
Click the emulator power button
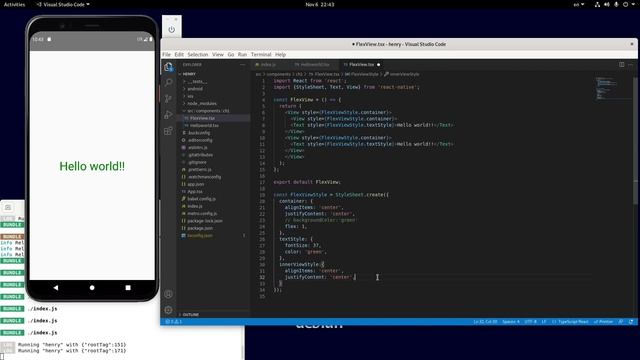click(171, 29)
